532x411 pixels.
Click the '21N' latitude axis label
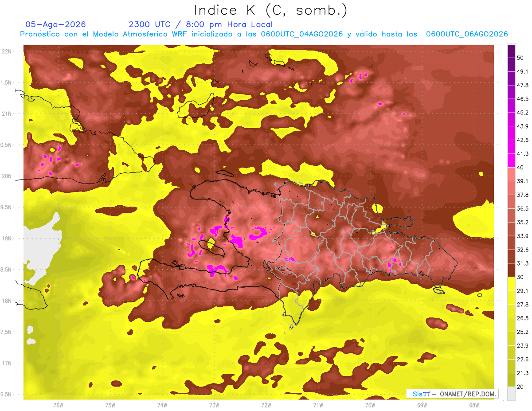(7, 114)
